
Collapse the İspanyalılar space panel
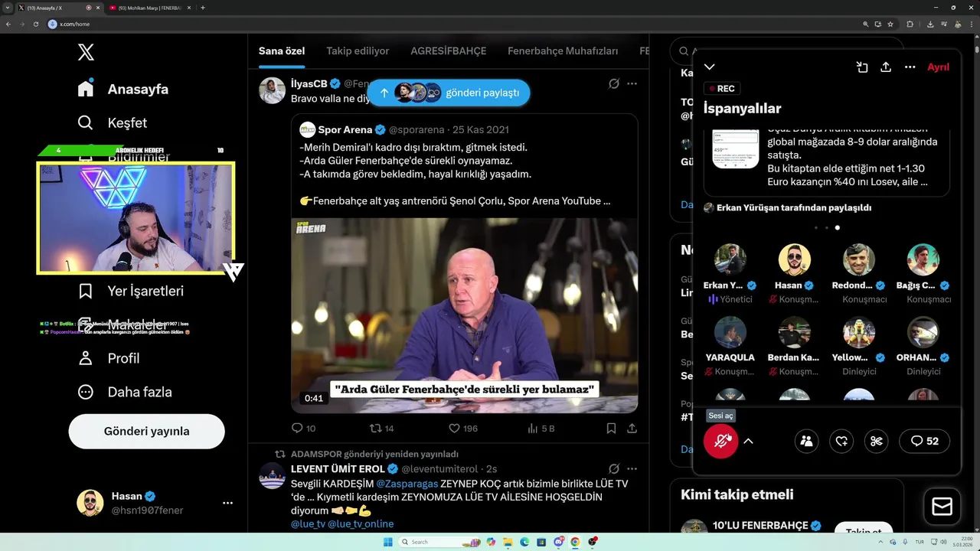pyautogui.click(x=710, y=67)
